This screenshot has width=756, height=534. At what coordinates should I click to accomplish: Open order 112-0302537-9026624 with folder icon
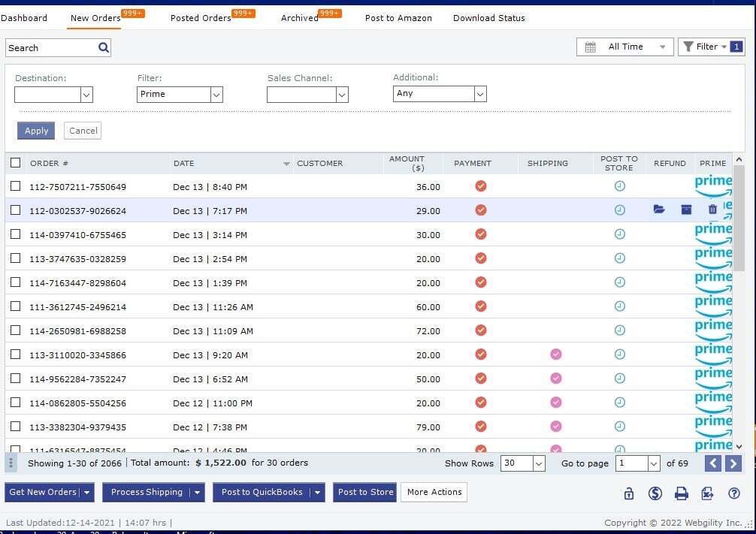(x=659, y=210)
